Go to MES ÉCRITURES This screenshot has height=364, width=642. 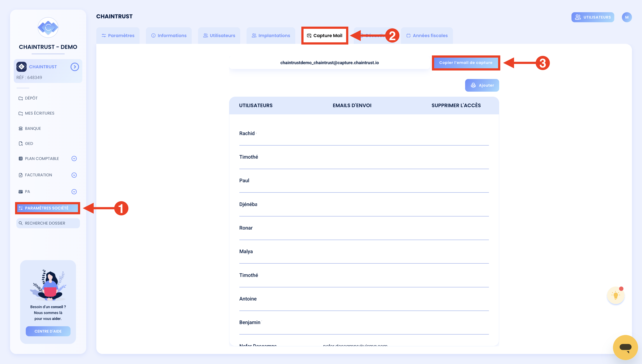40,113
